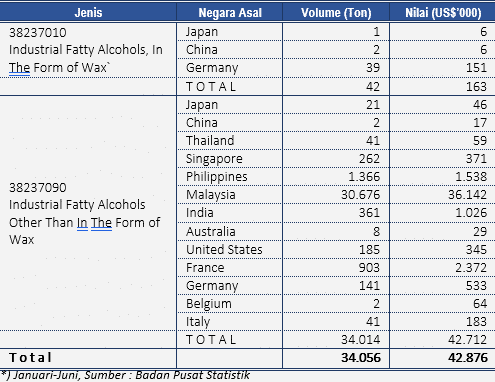Click value "533" for Germany
This screenshot has height=382, width=495.
[476, 286]
